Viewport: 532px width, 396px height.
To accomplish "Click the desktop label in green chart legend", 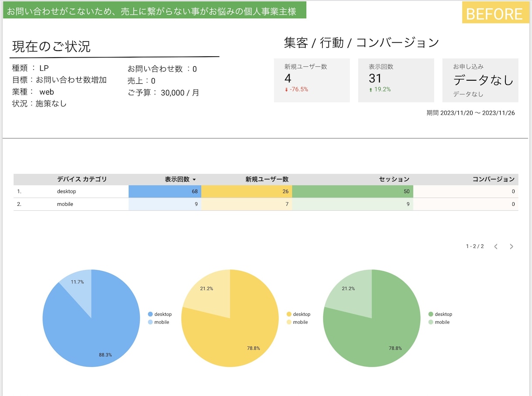I will pos(443,314).
